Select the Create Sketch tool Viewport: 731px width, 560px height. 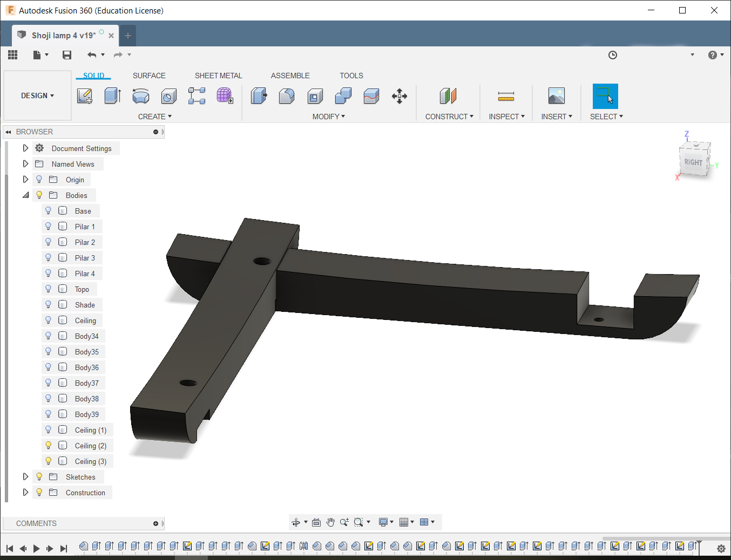[85, 96]
